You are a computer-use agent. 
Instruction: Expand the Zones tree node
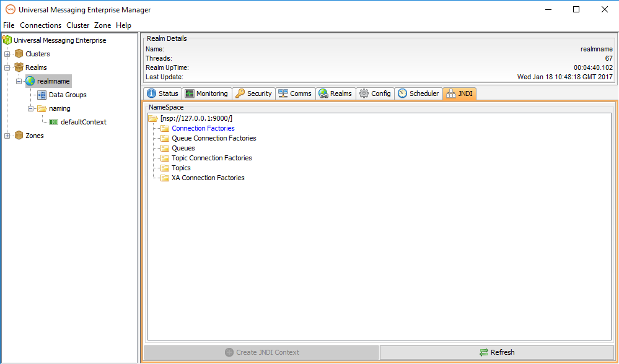pyautogui.click(x=7, y=136)
